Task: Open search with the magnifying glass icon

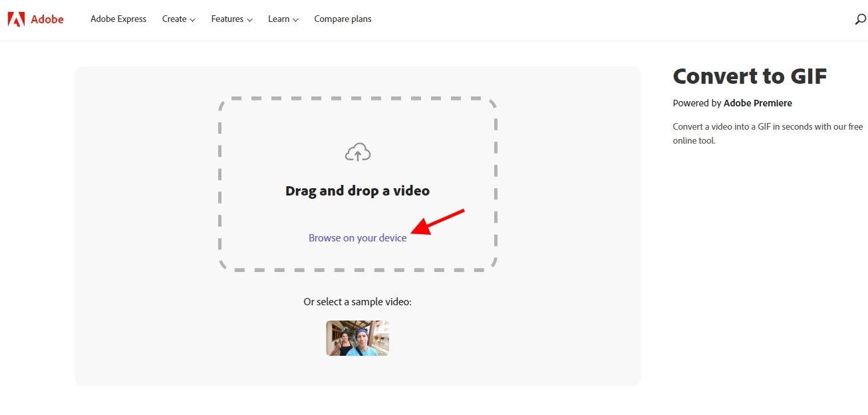Action: click(860, 19)
